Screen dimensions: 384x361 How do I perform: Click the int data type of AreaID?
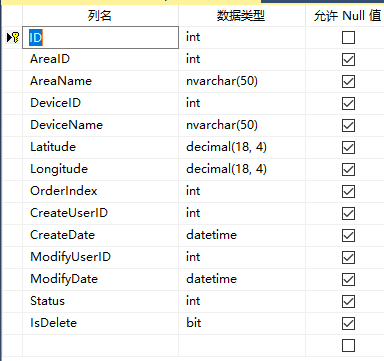242,59
